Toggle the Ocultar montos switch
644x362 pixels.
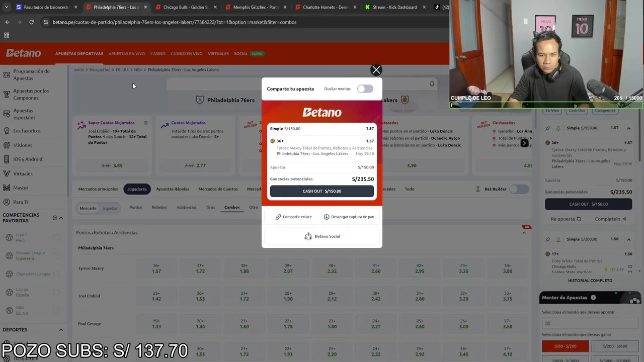365,89
